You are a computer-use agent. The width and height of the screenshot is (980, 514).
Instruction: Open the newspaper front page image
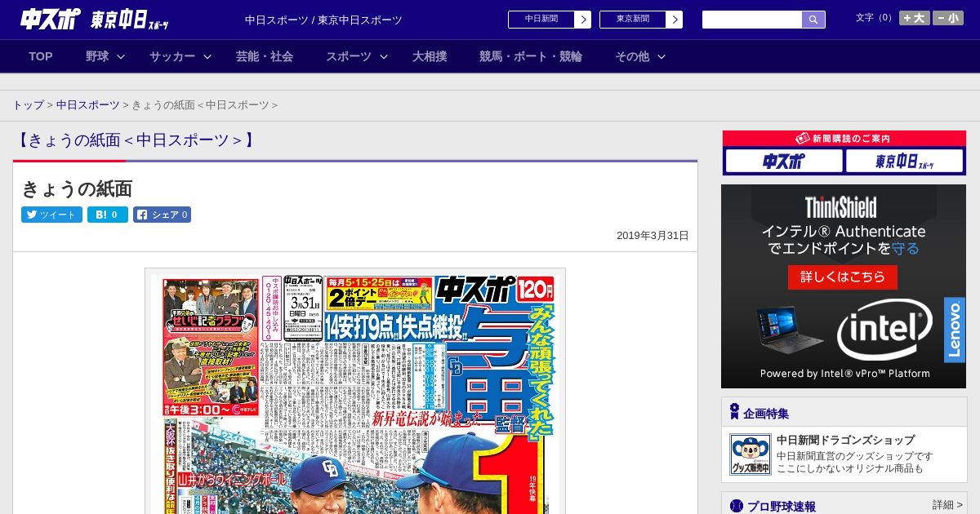(355, 392)
